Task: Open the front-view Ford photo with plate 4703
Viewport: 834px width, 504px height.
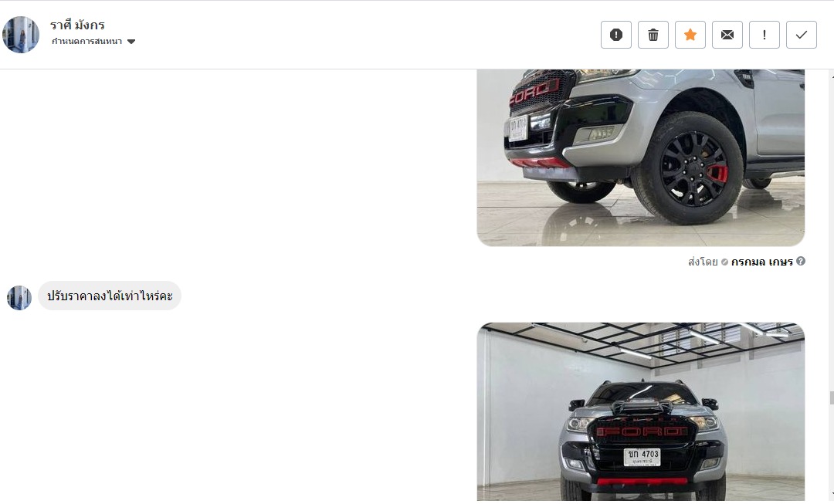Action: [x=640, y=411]
